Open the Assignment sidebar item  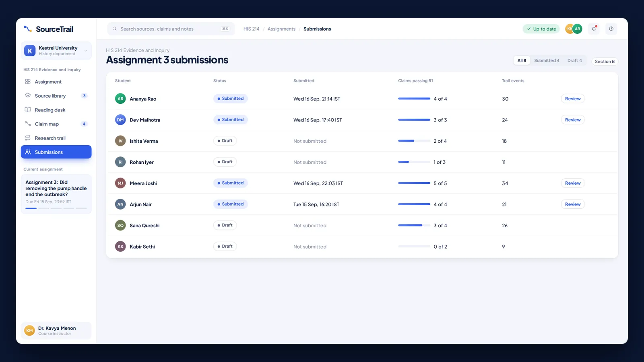pyautogui.click(x=56, y=82)
